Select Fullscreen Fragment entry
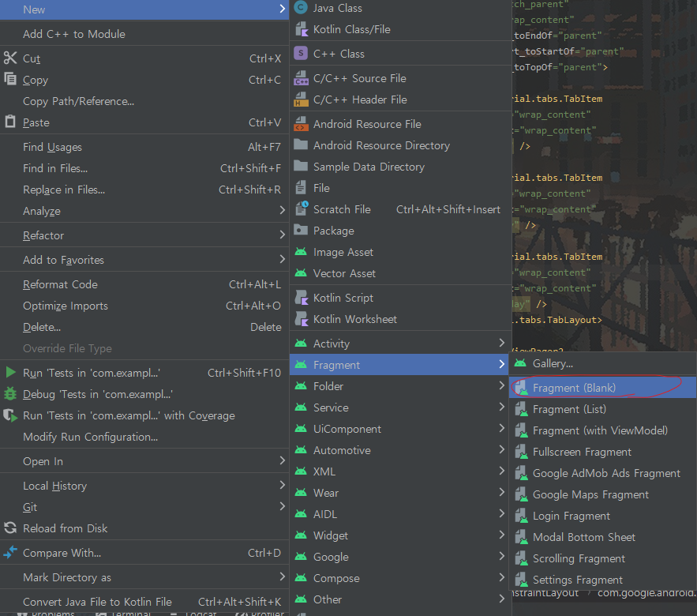The image size is (697, 616). click(603, 452)
